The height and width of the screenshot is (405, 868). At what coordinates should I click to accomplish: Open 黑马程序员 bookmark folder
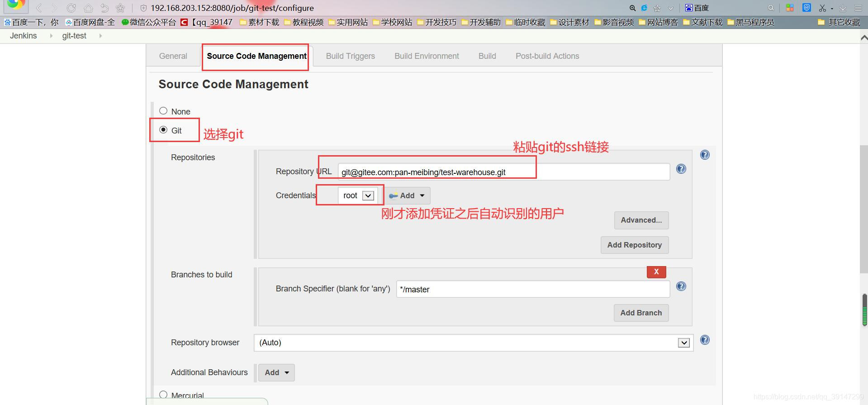[x=750, y=22]
